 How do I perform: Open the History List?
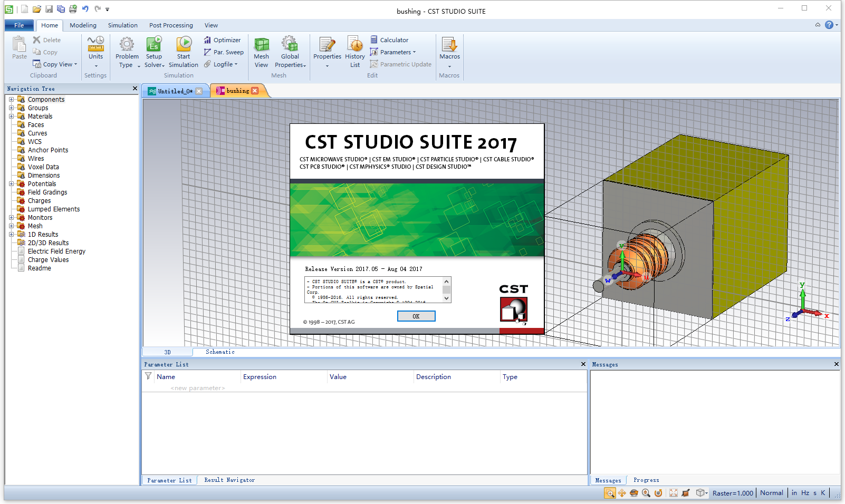(x=355, y=52)
